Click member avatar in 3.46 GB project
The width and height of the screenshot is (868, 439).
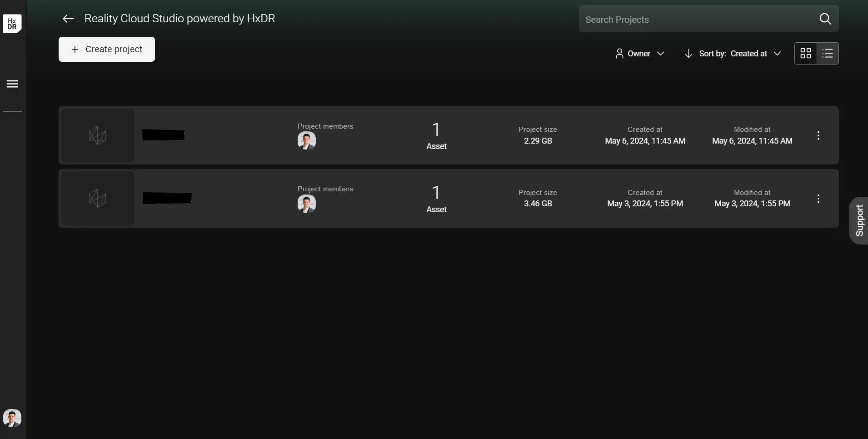(307, 204)
